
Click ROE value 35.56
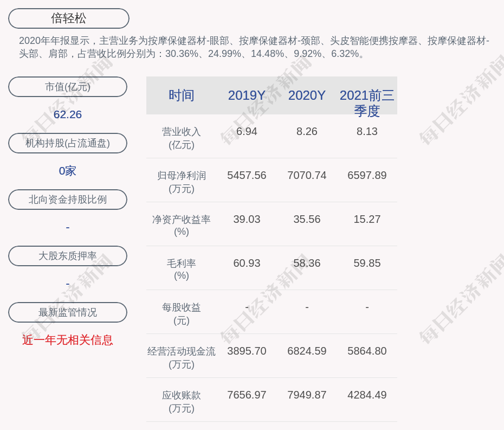pyautogui.click(x=307, y=220)
